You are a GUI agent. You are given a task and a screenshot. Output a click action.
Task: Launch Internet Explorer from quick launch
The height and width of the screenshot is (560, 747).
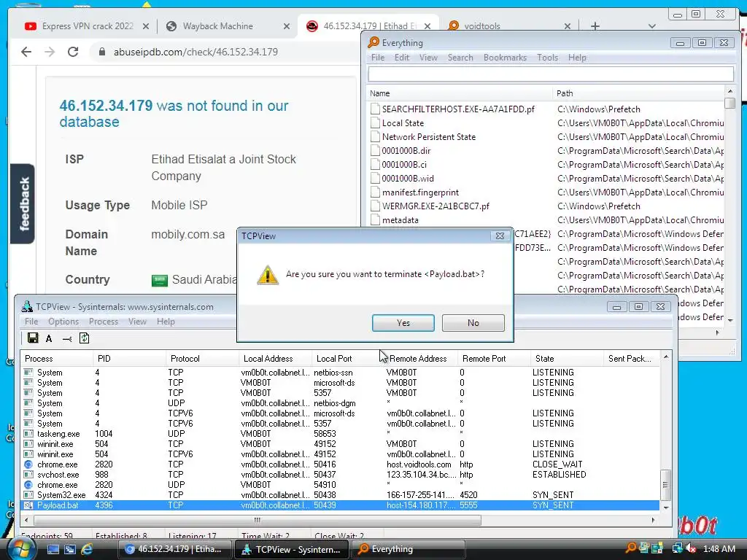point(88,549)
